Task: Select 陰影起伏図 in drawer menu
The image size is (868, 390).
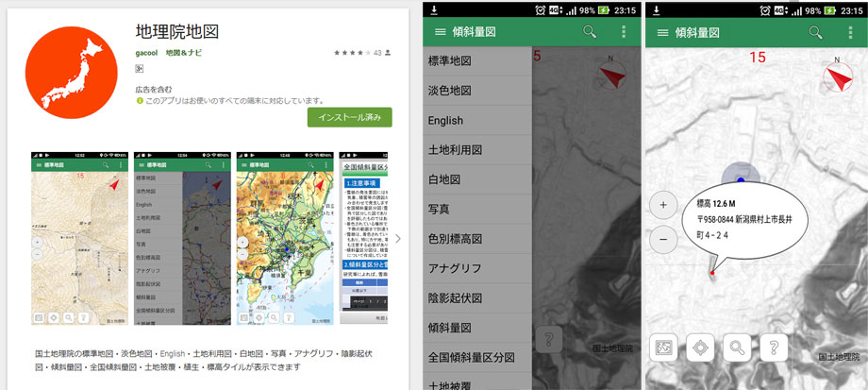Action: pyautogui.click(x=477, y=298)
